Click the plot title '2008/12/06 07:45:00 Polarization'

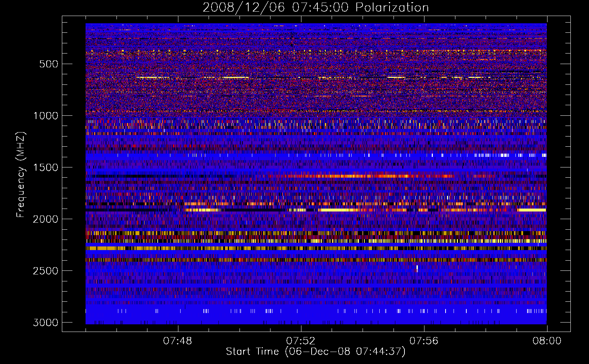[316, 7]
